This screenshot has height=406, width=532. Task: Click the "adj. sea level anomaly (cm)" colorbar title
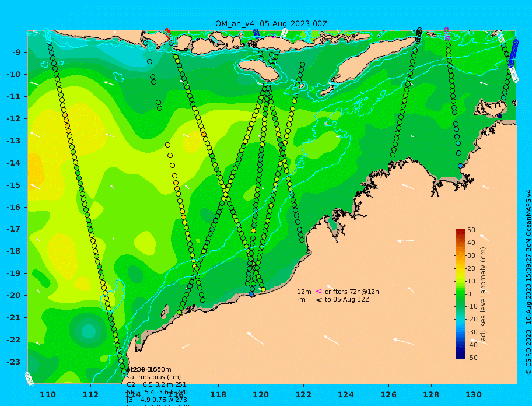click(x=483, y=294)
